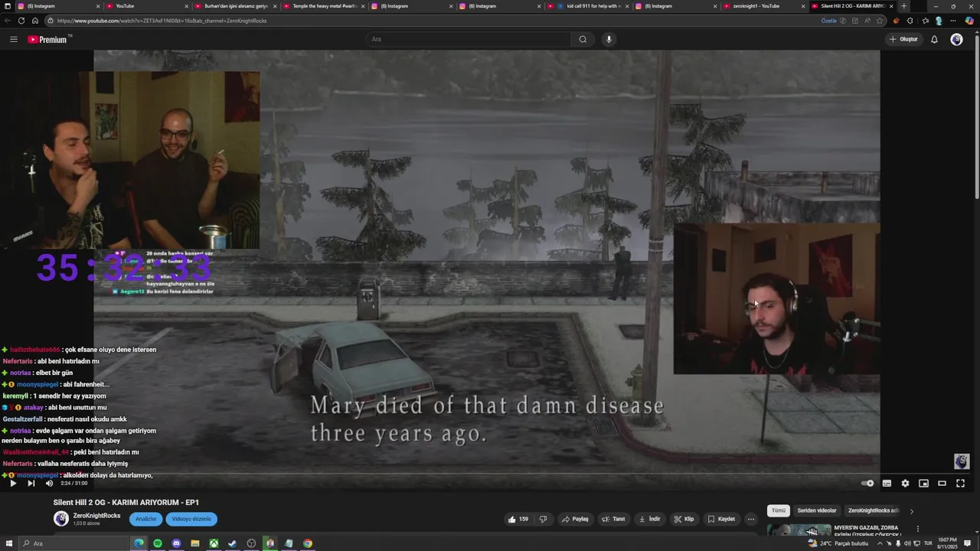Show more filter chips with right arrow
980x551 pixels.
coord(911,510)
